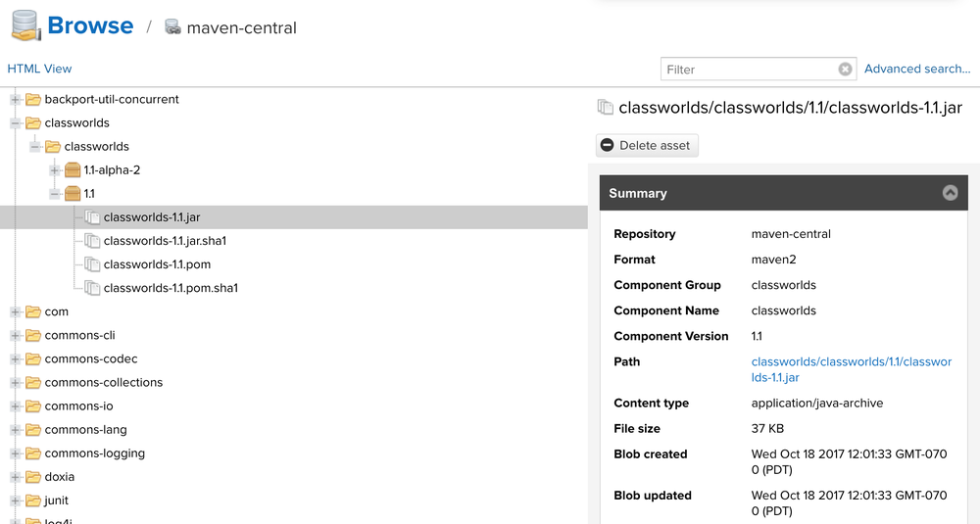Click the commons-codec folder icon
The image size is (980, 524).
tap(33, 359)
